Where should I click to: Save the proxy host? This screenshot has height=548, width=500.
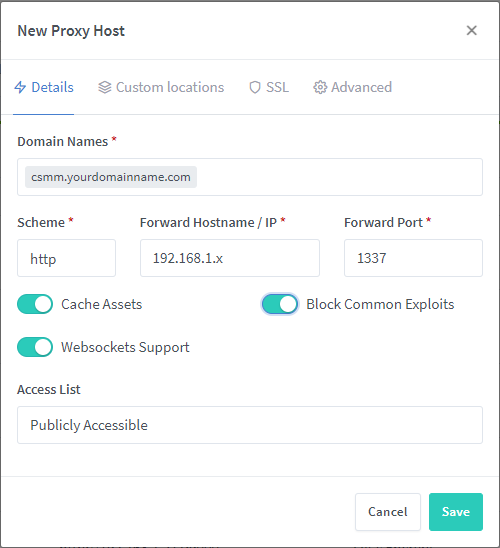click(x=456, y=512)
